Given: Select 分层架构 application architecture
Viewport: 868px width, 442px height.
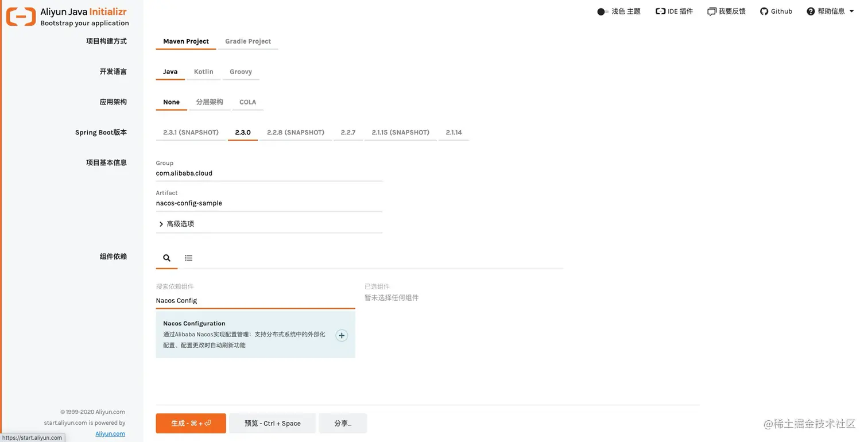Looking at the screenshot, I should tap(210, 102).
